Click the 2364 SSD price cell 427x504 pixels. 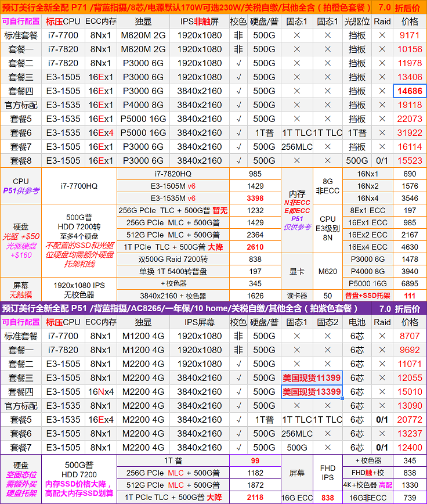point(255,235)
